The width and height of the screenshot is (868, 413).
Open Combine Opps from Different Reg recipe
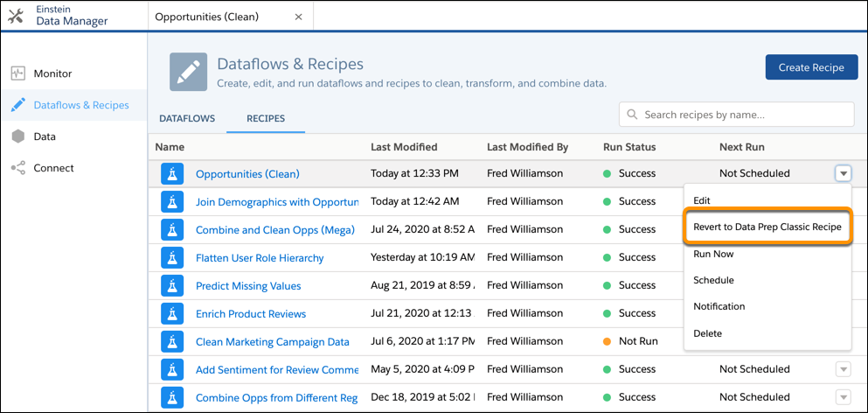[x=277, y=397]
